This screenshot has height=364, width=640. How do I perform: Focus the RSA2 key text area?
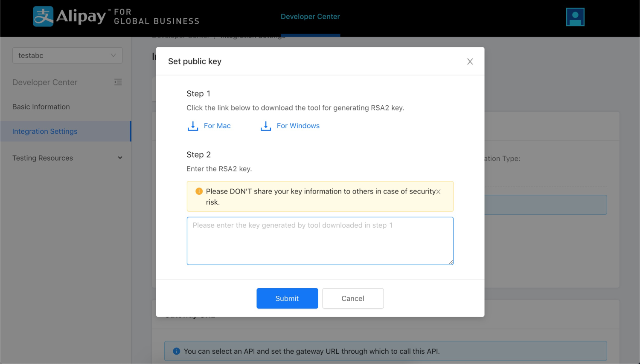click(320, 241)
